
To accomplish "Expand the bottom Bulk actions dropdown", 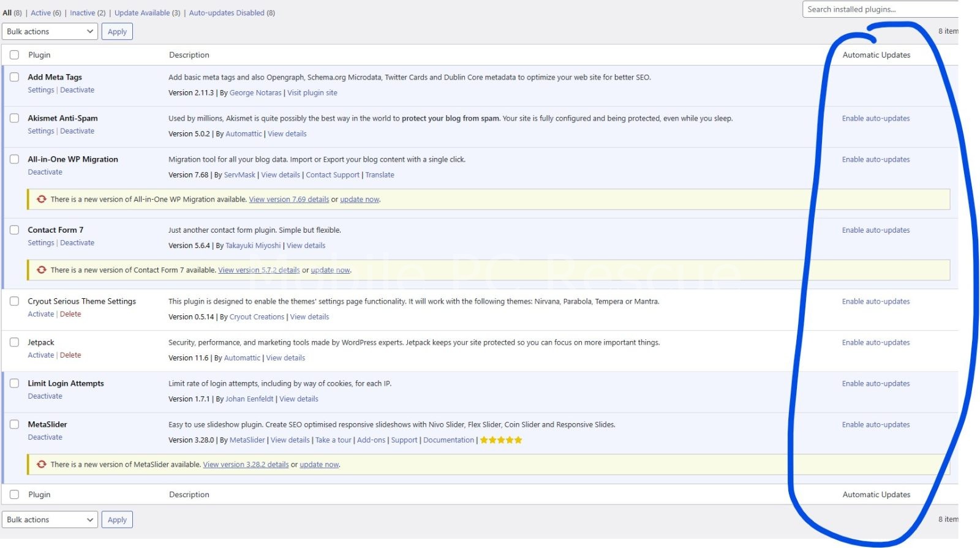I will [x=50, y=519].
